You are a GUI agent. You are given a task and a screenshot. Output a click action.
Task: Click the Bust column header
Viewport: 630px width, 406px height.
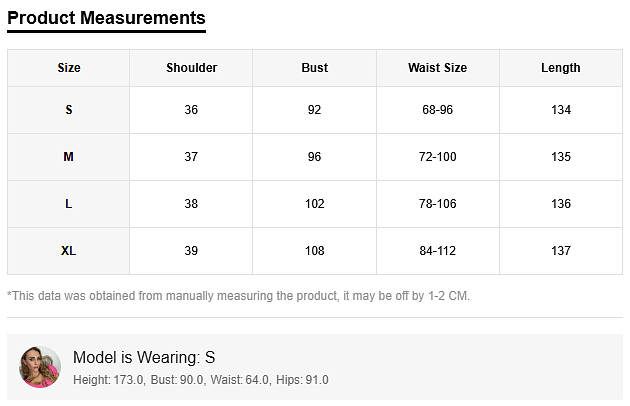click(x=314, y=68)
